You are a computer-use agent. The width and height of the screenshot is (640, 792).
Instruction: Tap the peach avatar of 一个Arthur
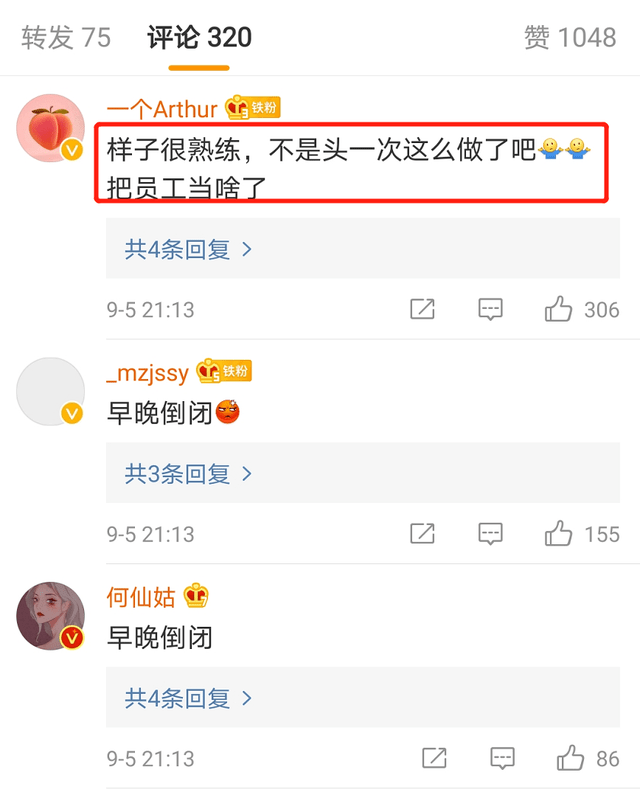pyautogui.click(x=51, y=128)
